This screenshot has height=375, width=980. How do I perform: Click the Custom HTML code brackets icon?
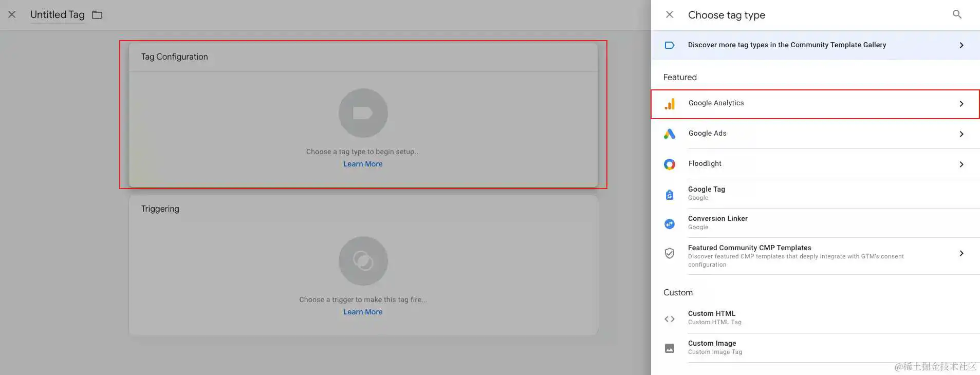[x=669, y=319]
